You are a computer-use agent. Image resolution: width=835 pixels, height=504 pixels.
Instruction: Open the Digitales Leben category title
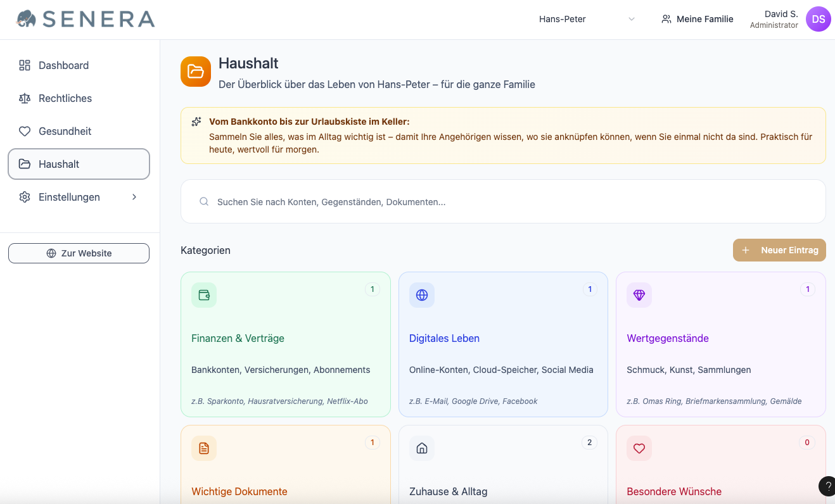pyautogui.click(x=444, y=338)
